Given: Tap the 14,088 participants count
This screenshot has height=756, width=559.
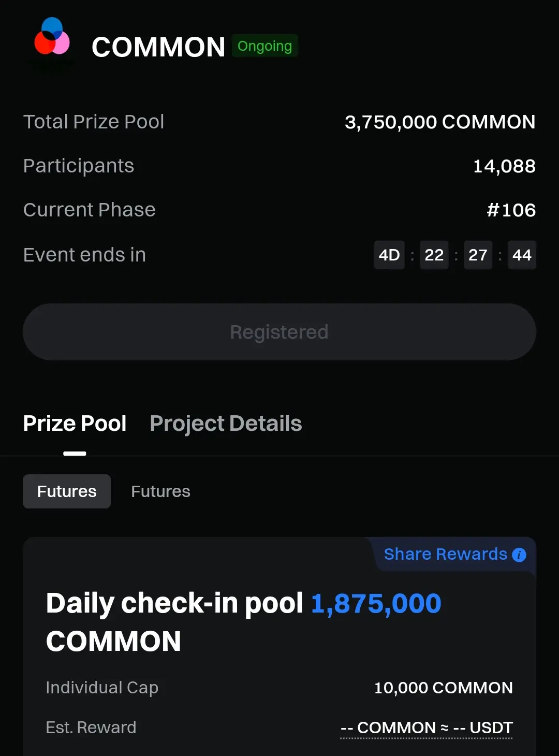Looking at the screenshot, I should 504,166.
